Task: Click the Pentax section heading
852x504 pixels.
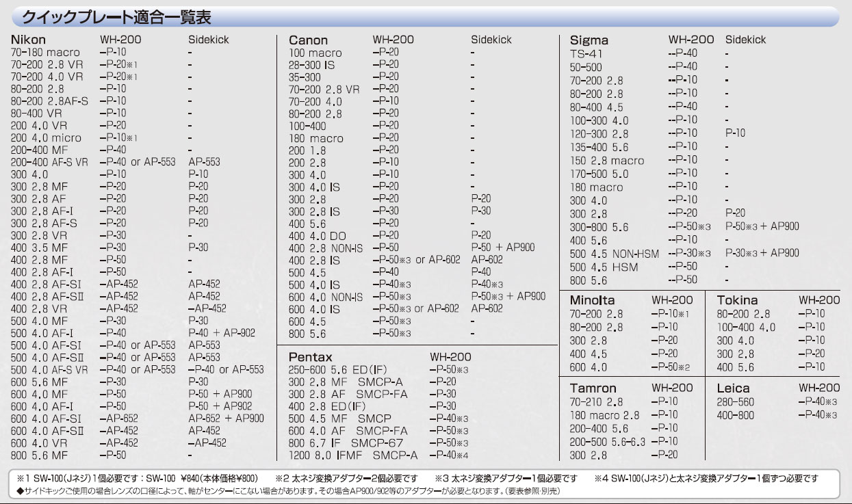Action: [310, 357]
